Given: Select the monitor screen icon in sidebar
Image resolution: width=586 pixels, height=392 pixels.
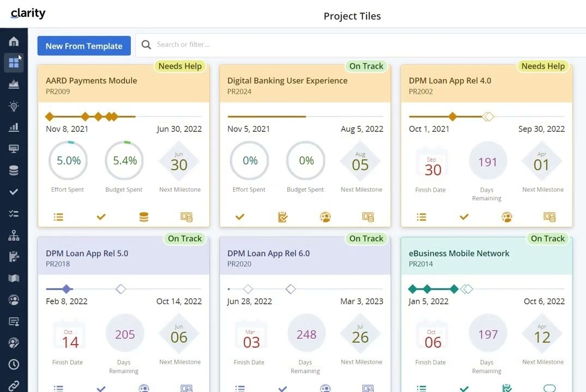Looking at the screenshot, I should click(14, 149).
